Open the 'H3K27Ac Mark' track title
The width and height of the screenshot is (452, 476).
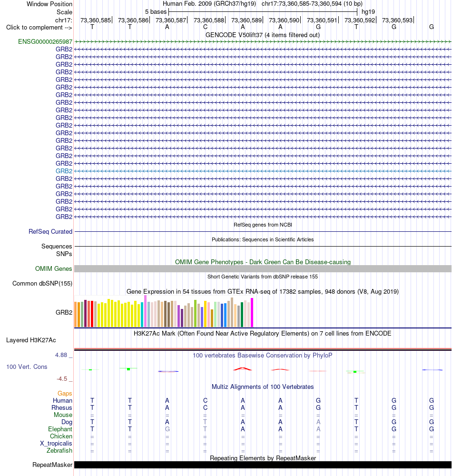pyautogui.click(x=263, y=334)
